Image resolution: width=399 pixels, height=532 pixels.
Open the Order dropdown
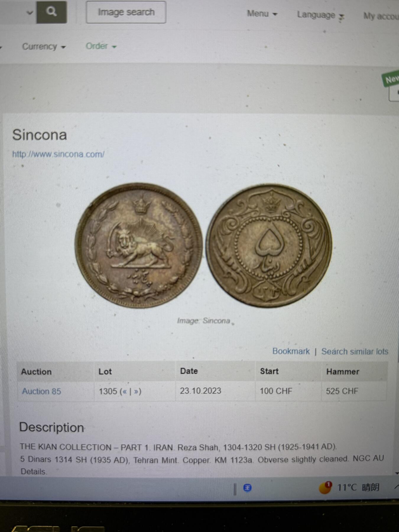coord(101,46)
